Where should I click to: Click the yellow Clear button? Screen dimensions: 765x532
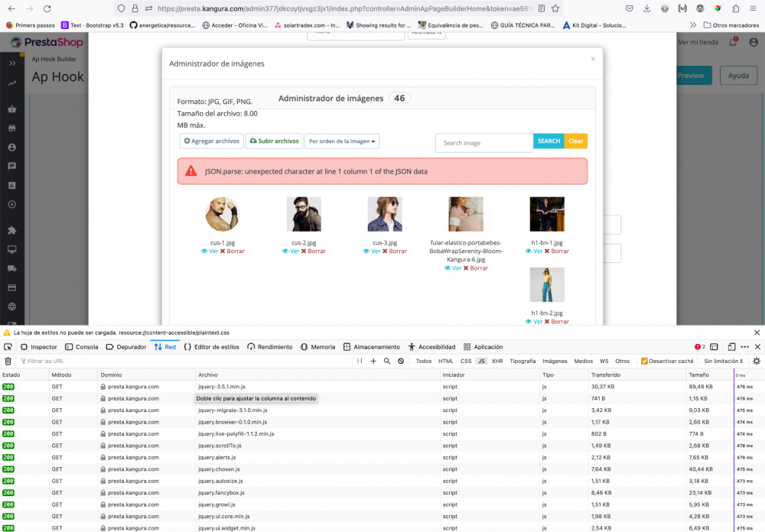tap(576, 141)
